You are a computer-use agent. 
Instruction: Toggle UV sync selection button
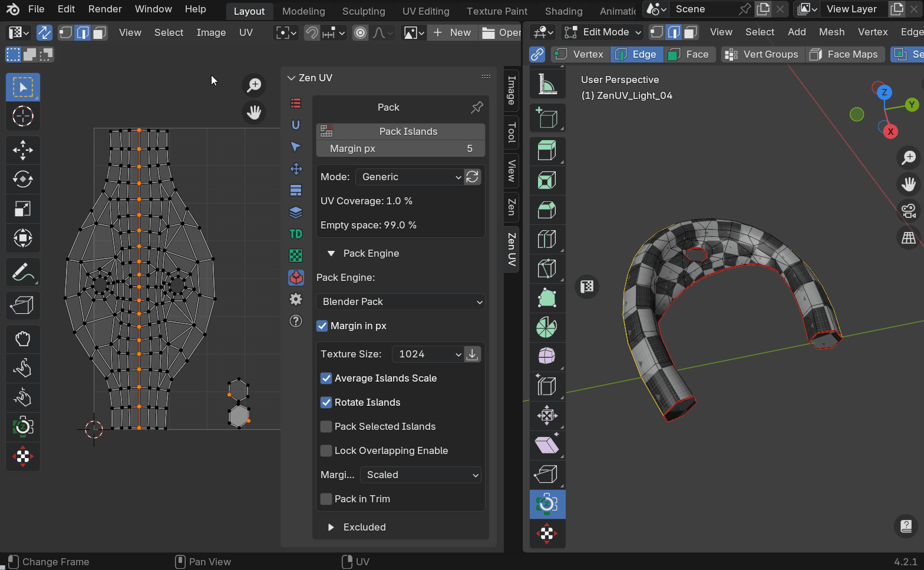pyautogui.click(x=44, y=32)
